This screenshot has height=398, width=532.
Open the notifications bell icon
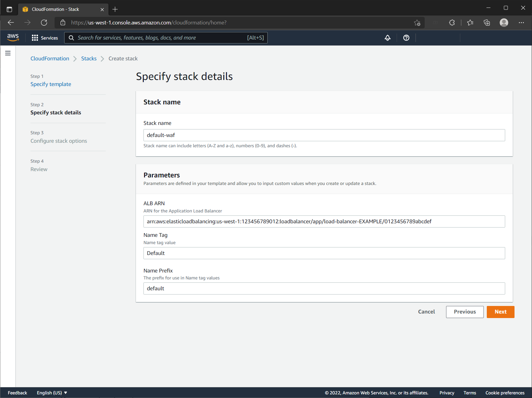(x=387, y=38)
